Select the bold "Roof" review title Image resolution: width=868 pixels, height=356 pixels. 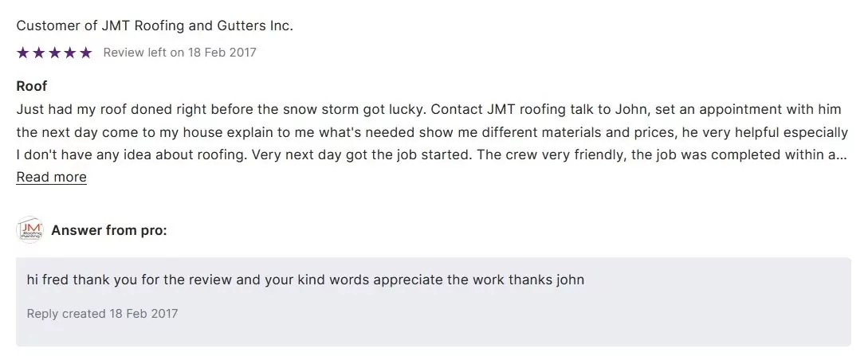click(x=32, y=86)
